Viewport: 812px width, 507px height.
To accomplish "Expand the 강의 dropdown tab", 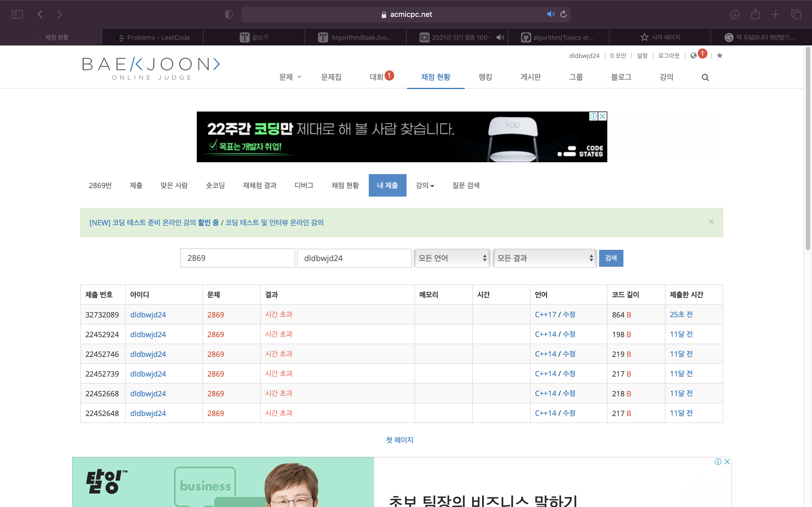I will [x=425, y=185].
